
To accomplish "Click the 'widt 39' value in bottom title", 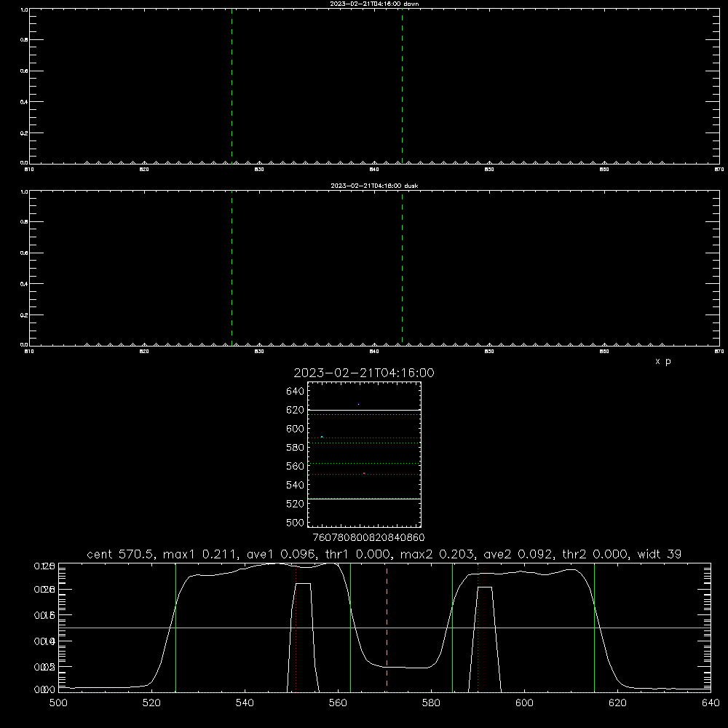I will [660, 554].
